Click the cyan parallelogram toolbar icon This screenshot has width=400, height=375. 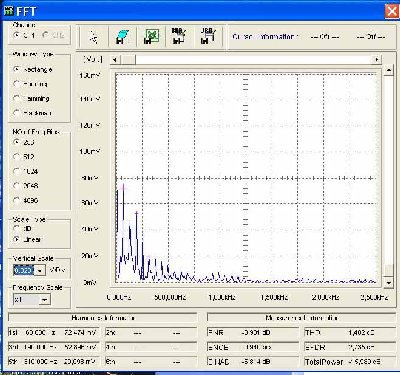(x=122, y=37)
